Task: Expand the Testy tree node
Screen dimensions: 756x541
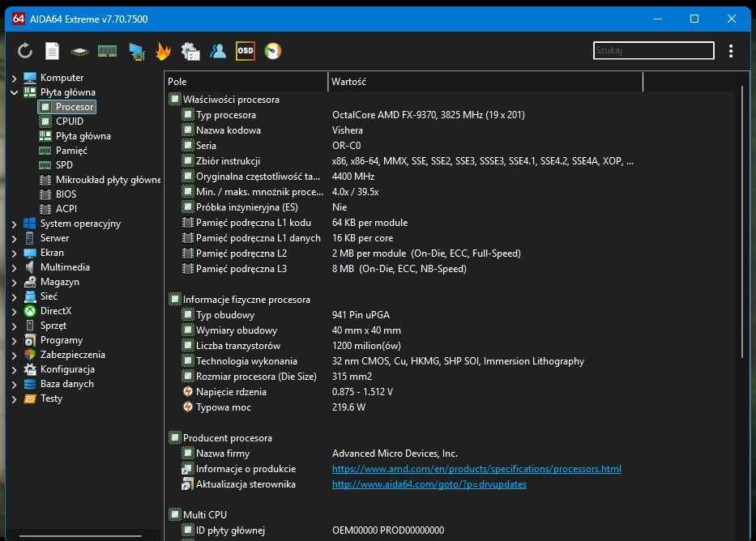Action: pos(14,399)
